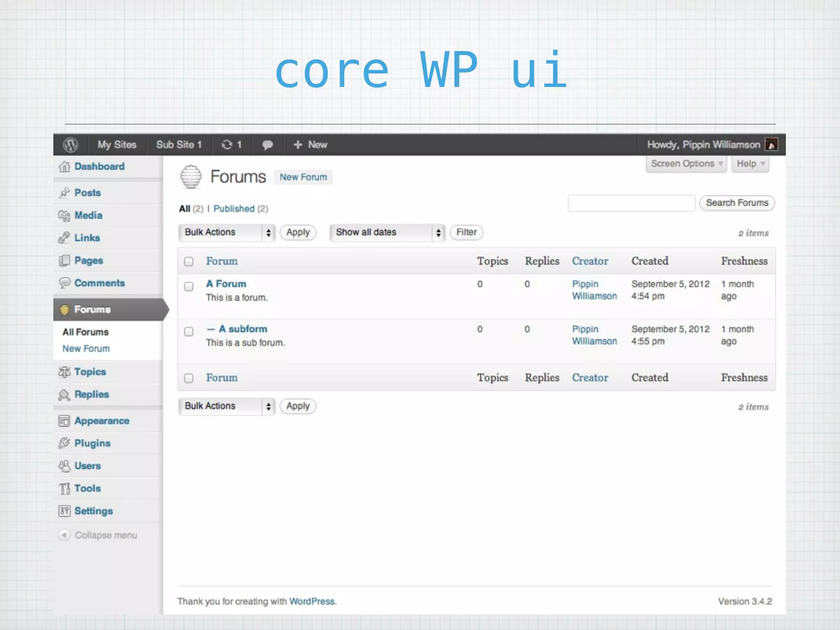The width and height of the screenshot is (840, 630).
Task: Open the Appearance menu item
Action: [x=102, y=421]
